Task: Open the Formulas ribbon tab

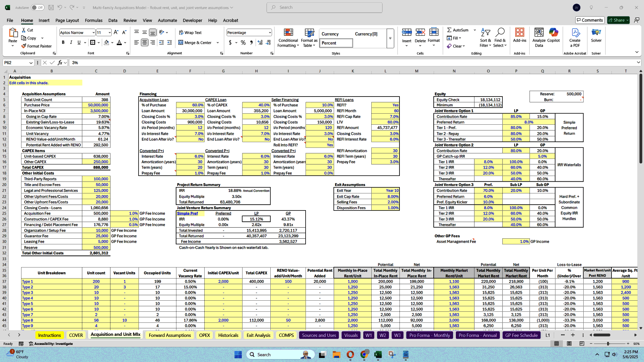Action: coord(94,20)
